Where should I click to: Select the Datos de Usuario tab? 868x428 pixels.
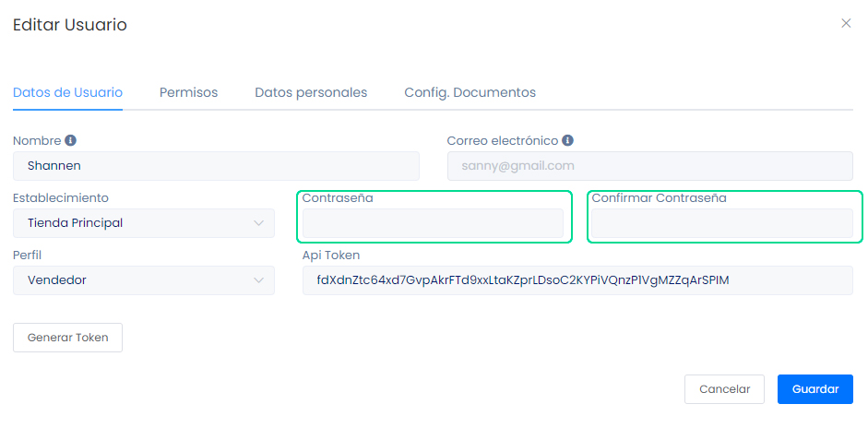[x=67, y=92]
